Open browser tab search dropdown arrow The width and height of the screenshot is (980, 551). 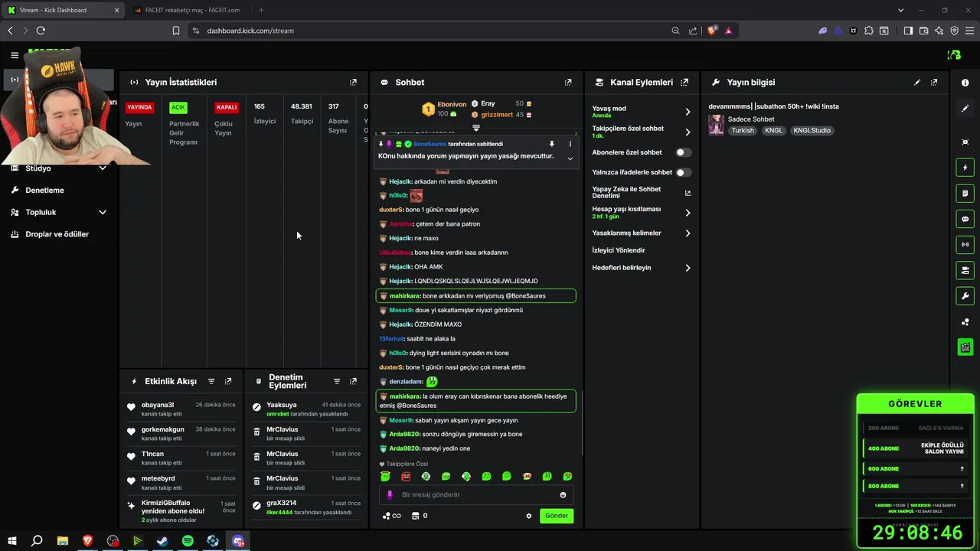click(x=901, y=10)
